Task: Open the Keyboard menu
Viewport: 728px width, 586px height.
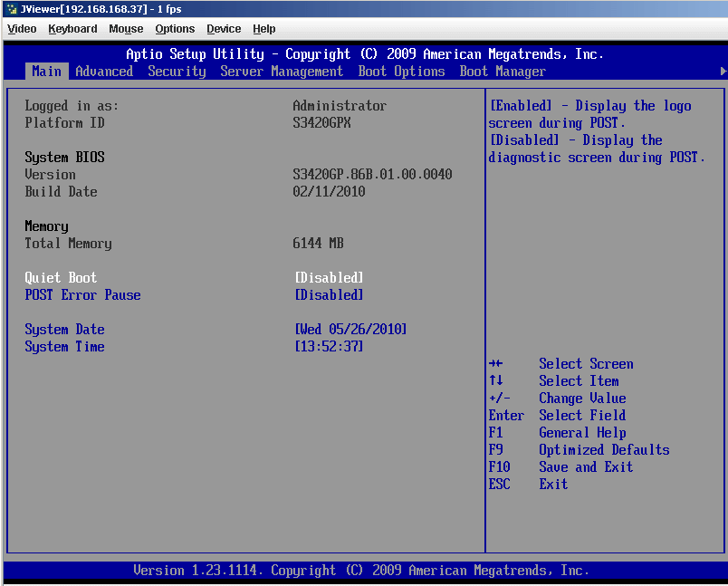Action: coord(72,29)
